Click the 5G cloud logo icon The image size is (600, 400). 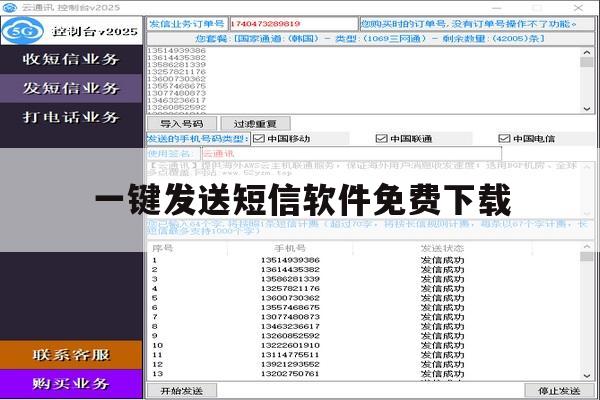click(23, 31)
